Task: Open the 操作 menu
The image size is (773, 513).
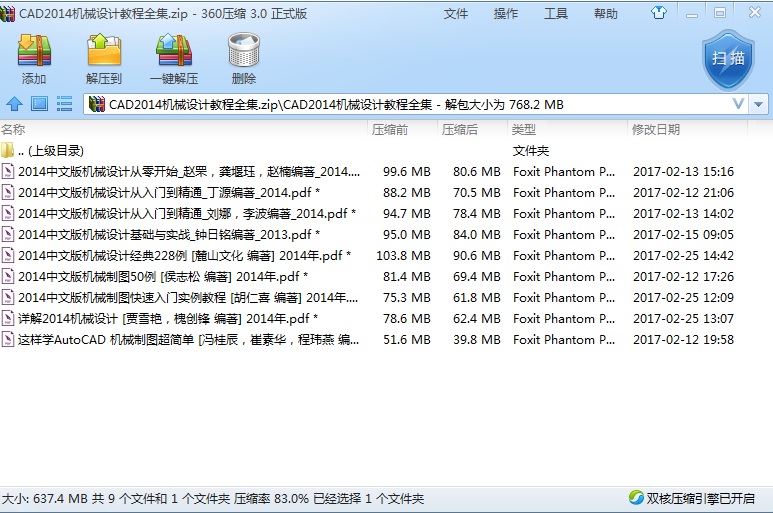Action: click(x=506, y=13)
